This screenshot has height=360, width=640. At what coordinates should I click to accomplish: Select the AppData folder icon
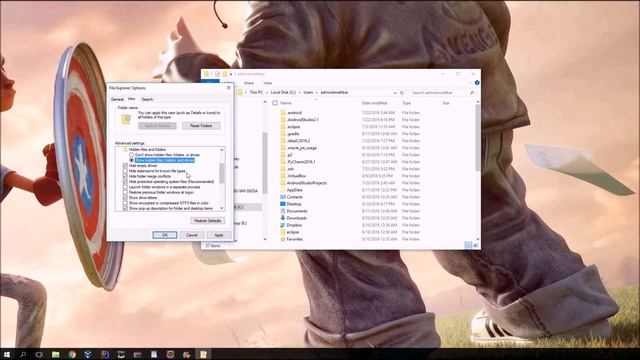tap(283, 190)
